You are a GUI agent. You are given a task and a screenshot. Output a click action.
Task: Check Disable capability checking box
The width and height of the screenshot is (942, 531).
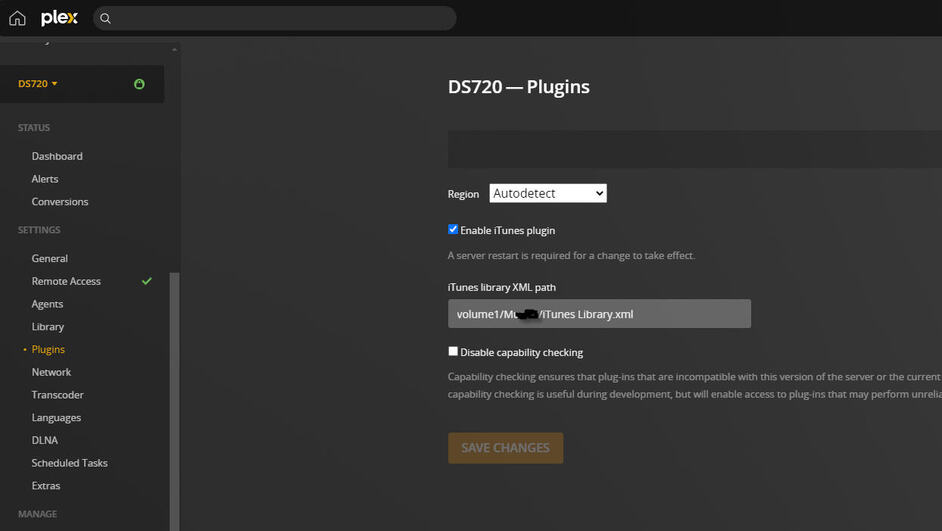click(x=453, y=351)
